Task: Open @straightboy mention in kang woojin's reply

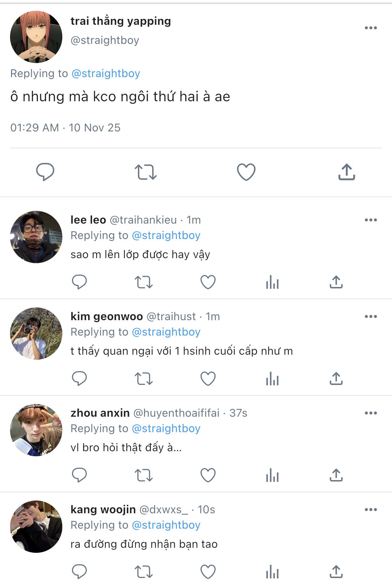Action: click(166, 525)
